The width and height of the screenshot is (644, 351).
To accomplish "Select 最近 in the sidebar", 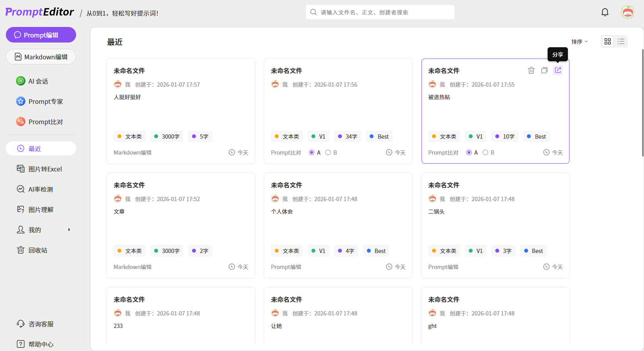I will [41, 148].
